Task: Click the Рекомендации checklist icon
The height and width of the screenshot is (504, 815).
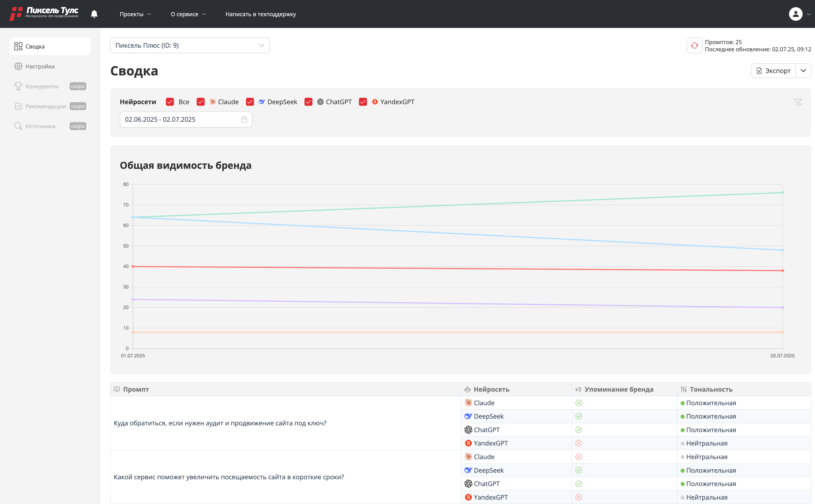Action: tap(18, 106)
